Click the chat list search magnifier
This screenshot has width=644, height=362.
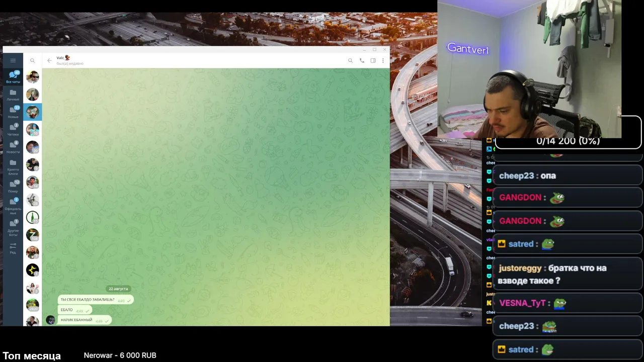[x=32, y=60]
